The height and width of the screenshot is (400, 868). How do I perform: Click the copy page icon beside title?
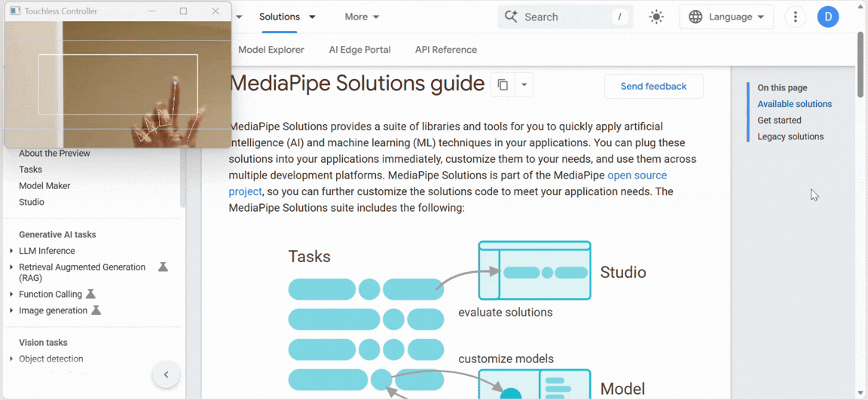point(503,85)
